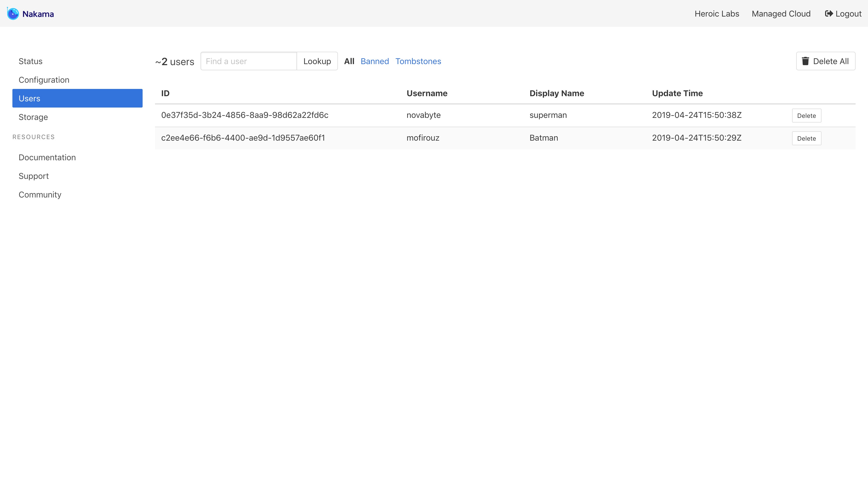This screenshot has height=502, width=868.
Task: Show All users filter
Action: [349, 61]
